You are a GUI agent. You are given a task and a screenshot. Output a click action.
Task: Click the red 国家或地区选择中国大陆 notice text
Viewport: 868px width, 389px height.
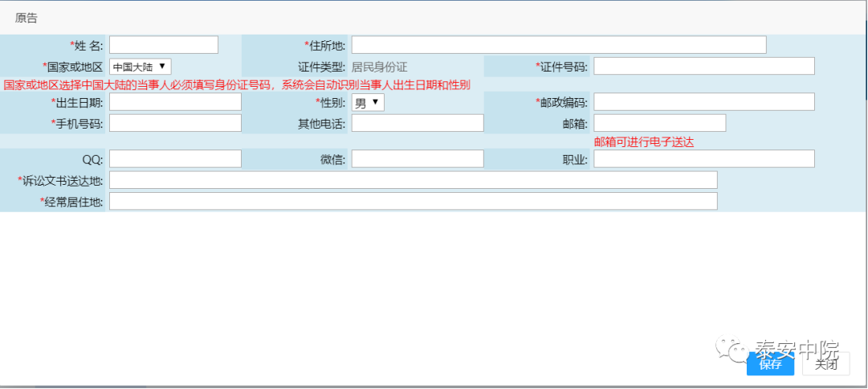[x=237, y=85]
